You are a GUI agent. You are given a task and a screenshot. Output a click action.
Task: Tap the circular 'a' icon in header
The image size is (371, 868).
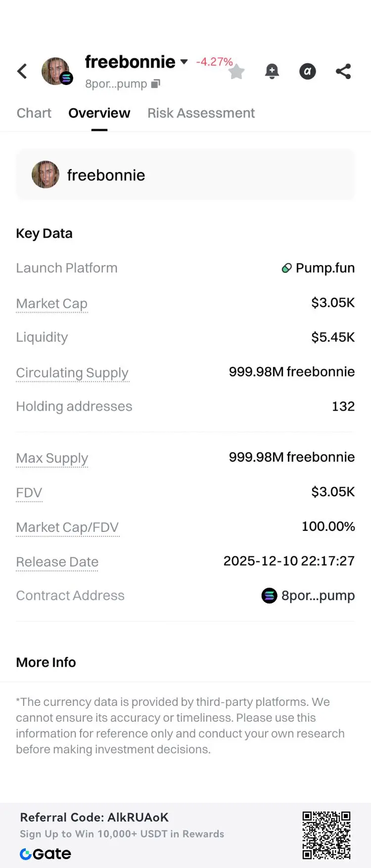click(307, 72)
